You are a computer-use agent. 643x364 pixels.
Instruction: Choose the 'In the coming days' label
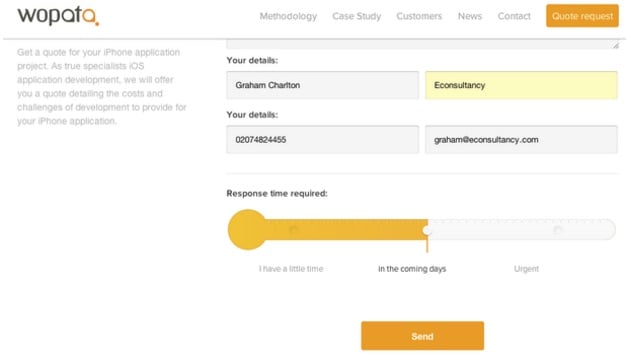tap(412, 269)
